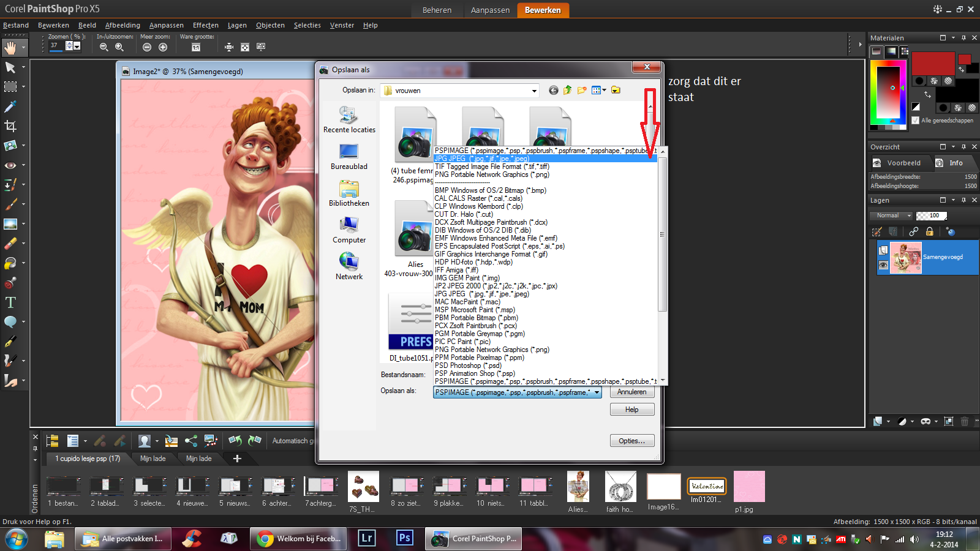Set view to actual size 1:1
The image size is (980, 551).
tap(196, 47)
